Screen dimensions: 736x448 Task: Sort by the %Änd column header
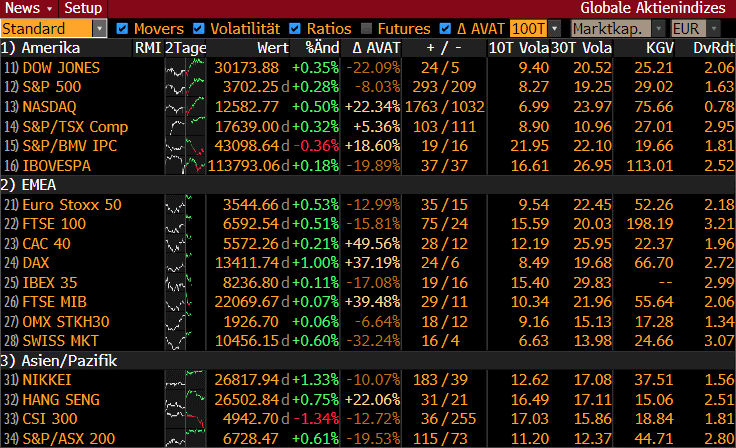coord(322,48)
